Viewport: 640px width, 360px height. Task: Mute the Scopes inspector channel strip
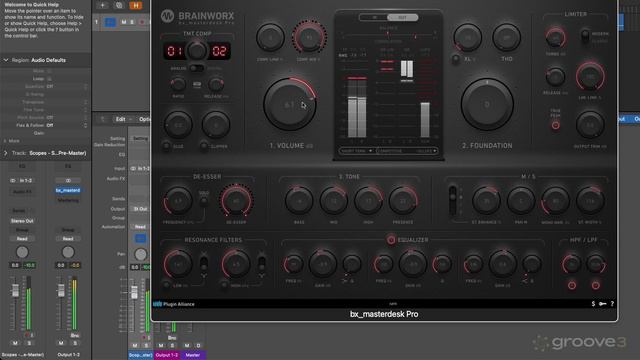(x=15, y=343)
